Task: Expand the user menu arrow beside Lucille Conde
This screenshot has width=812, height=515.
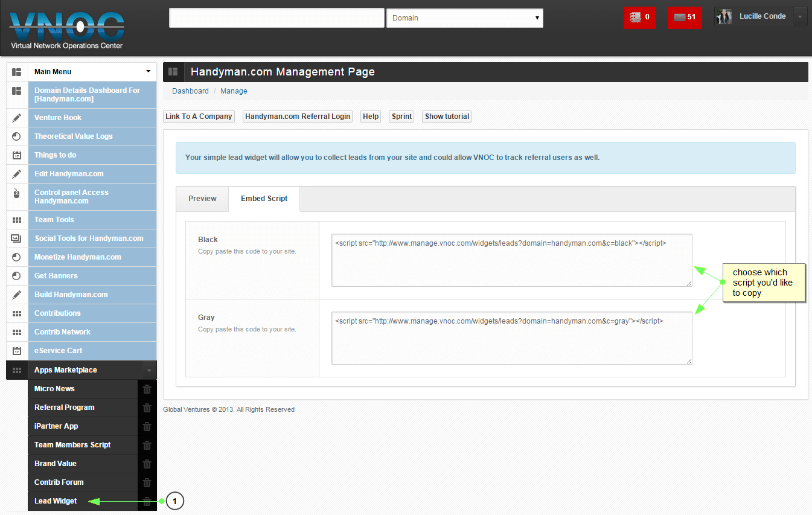Action: [x=800, y=18]
